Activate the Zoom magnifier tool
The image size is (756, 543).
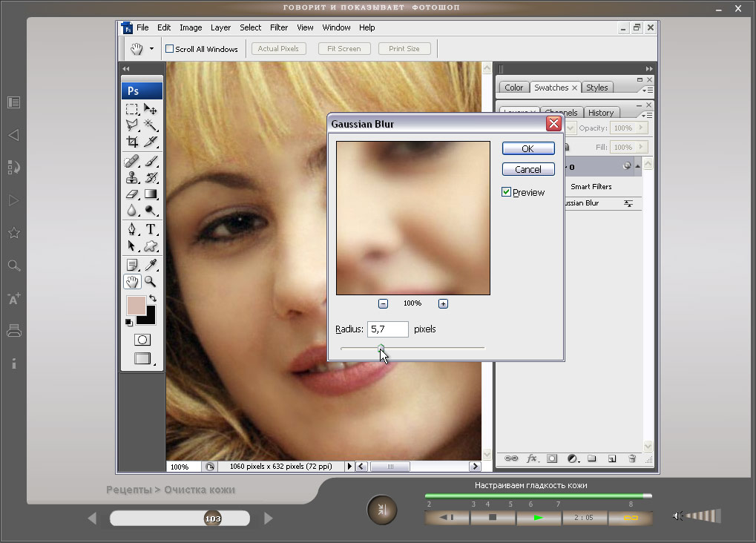[151, 281]
